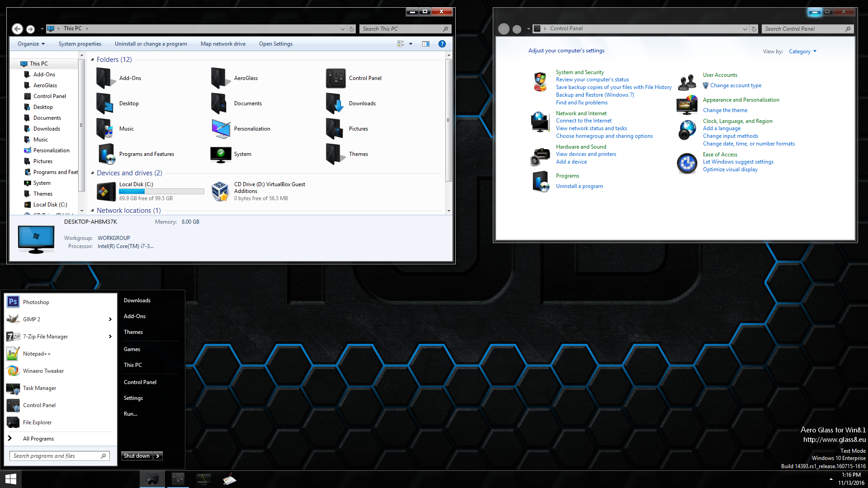The image size is (868, 488).
Task: Open the AeroGlass folder icon
Action: [x=221, y=78]
